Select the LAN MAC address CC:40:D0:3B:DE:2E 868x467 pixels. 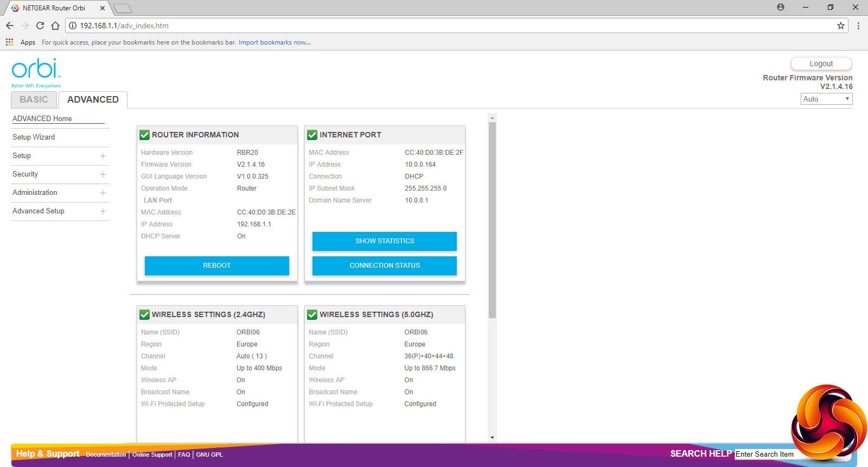pyautogui.click(x=266, y=212)
